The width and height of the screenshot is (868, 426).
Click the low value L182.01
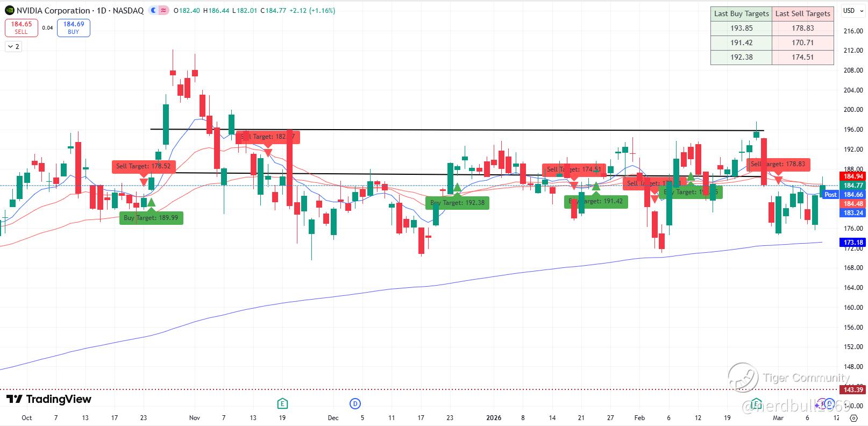(245, 10)
